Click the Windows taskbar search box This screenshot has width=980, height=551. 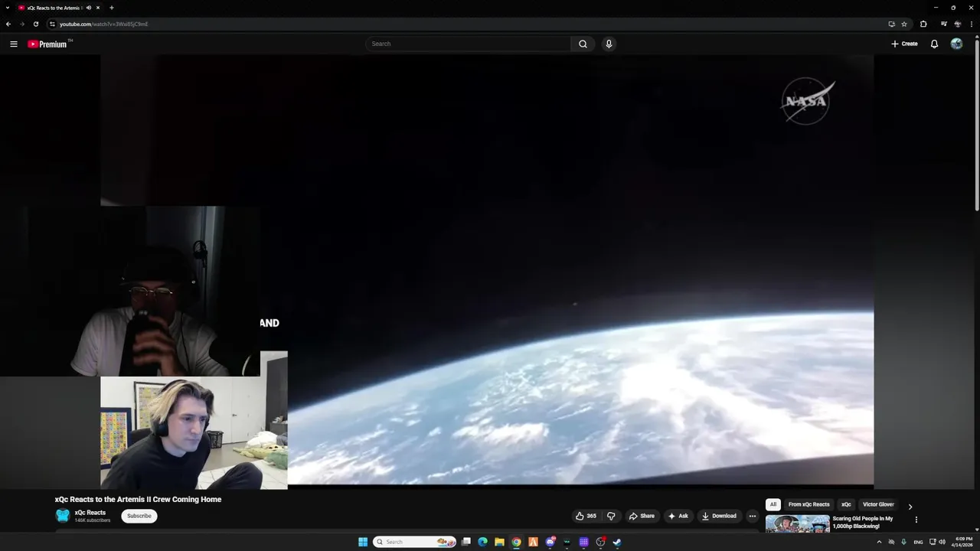(x=414, y=542)
